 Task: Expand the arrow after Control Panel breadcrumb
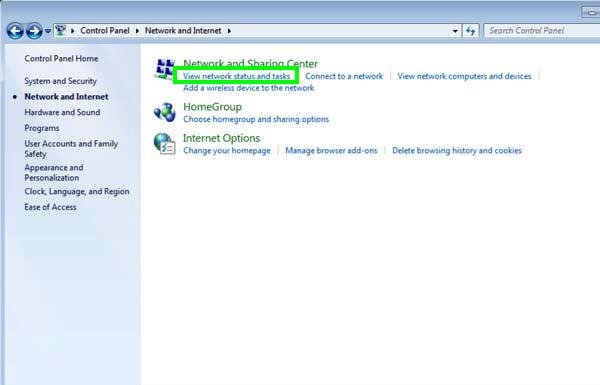(x=137, y=31)
